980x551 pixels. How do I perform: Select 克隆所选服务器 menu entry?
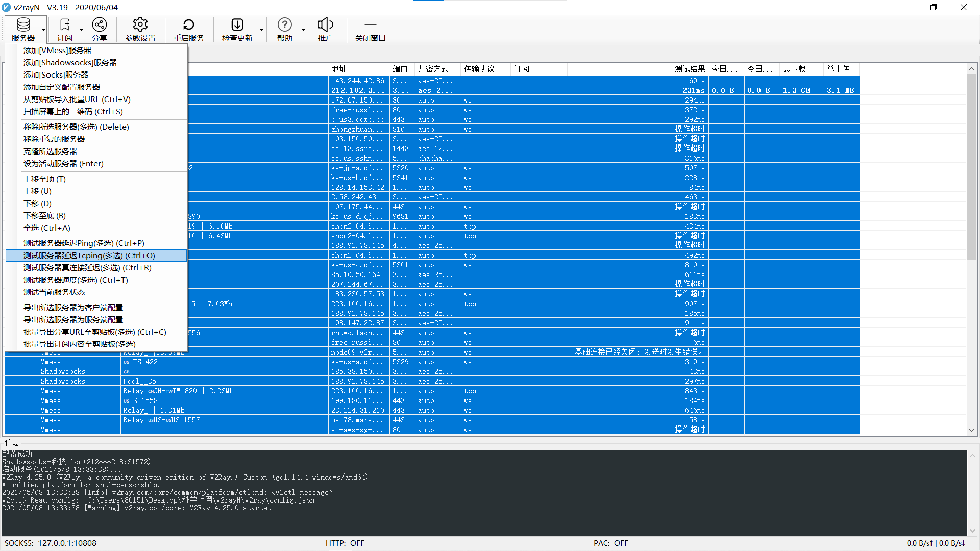[x=96, y=151]
